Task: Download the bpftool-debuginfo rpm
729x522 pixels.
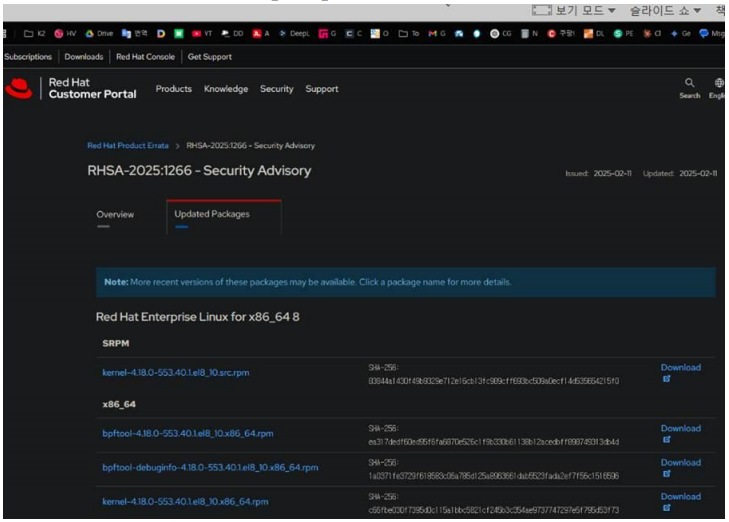Action: pyautogui.click(x=681, y=463)
